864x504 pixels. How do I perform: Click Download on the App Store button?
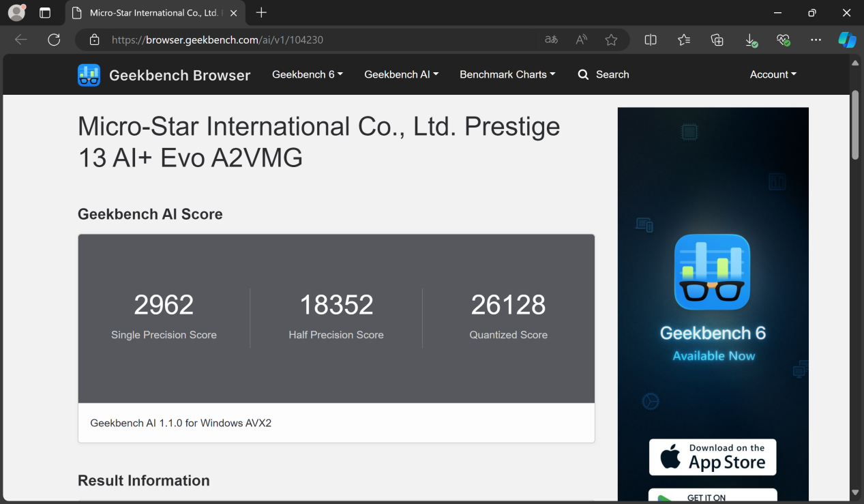click(713, 457)
